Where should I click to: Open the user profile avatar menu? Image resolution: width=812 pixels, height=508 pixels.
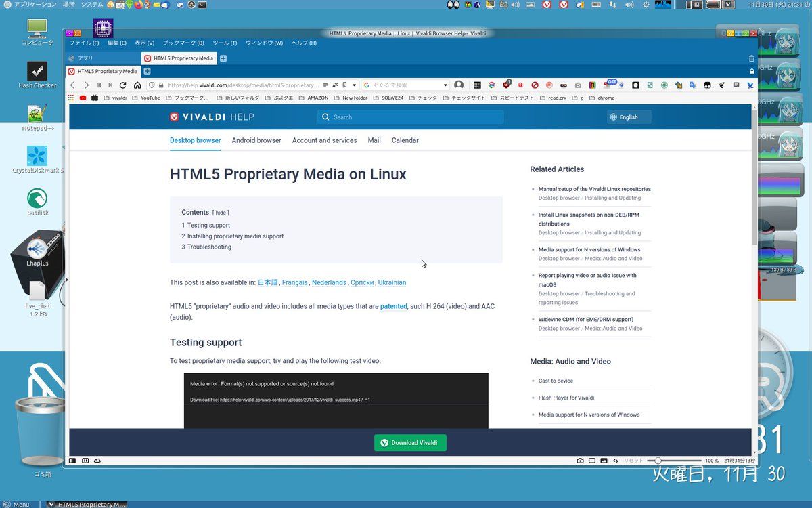pyautogui.click(x=459, y=85)
